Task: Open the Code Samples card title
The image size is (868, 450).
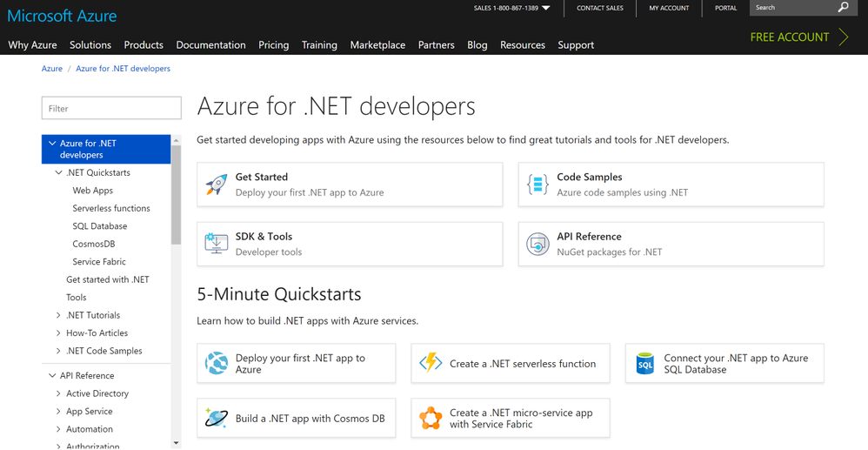Action: [590, 177]
